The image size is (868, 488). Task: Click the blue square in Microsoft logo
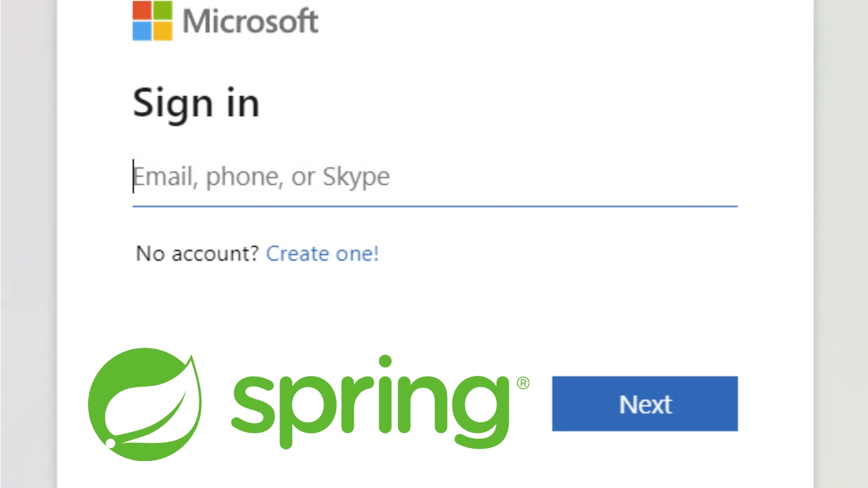point(141,31)
